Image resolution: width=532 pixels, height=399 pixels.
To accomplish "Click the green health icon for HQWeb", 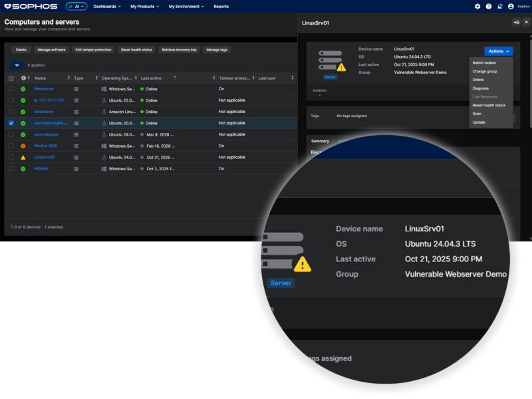I will tap(23, 169).
